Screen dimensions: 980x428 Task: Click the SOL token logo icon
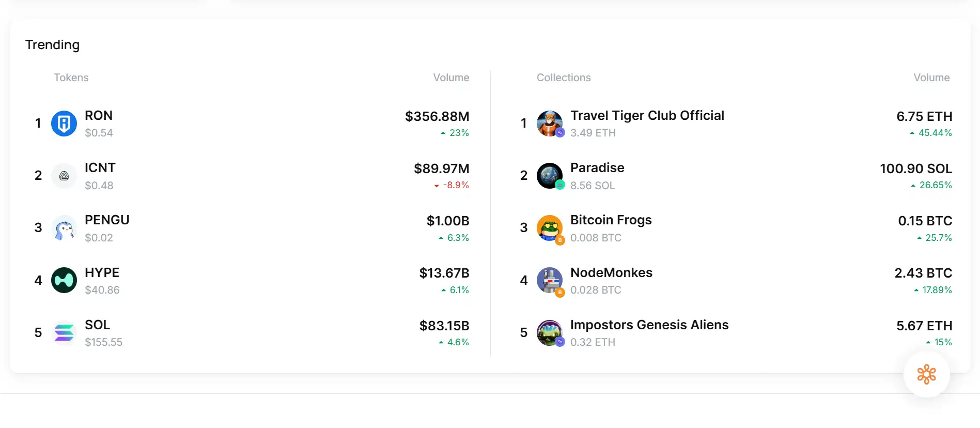click(x=64, y=332)
